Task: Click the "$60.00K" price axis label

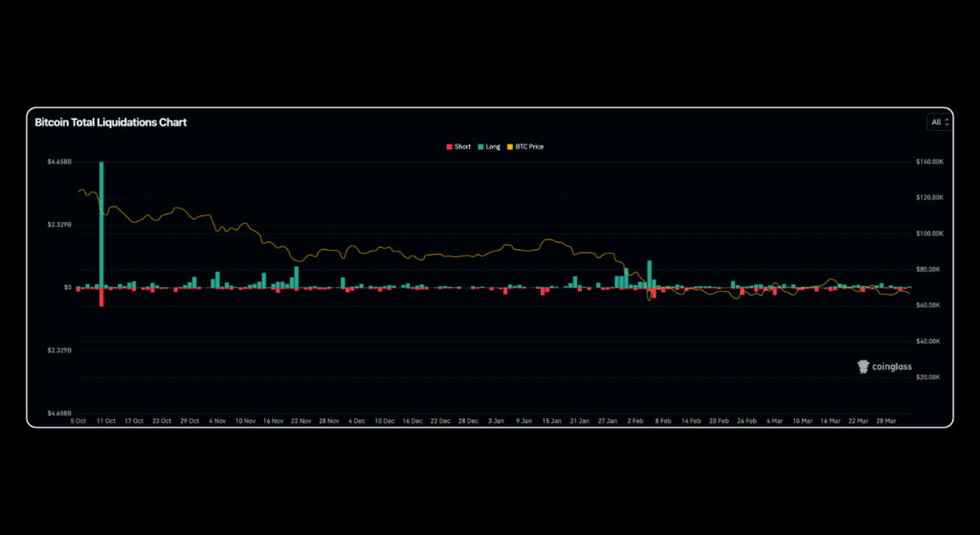Action: (928, 305)
